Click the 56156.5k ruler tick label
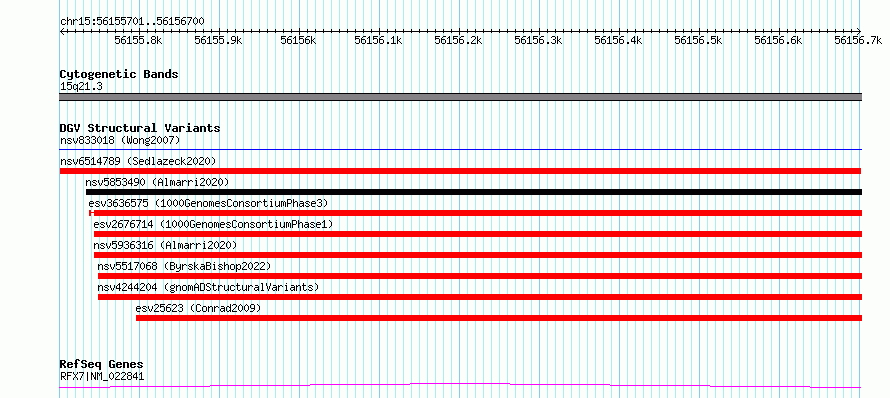The width and height of the screenshot is (890, 398). [699, 40]
